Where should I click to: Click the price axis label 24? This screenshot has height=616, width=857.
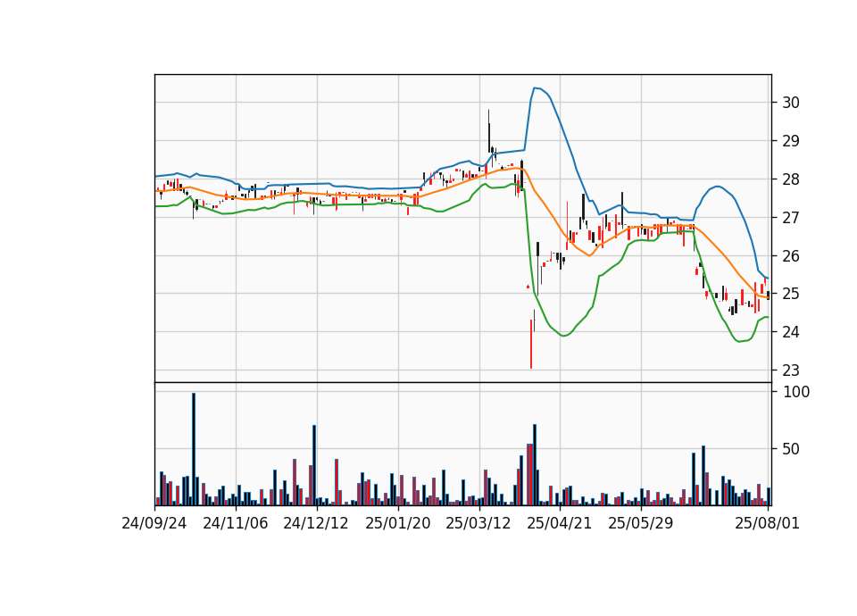pos(791,332)
